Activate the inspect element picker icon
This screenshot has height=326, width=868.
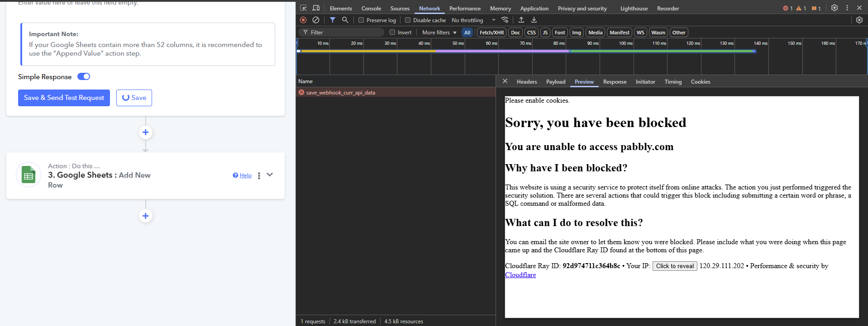pyautogui.click(x=303, y=8)
